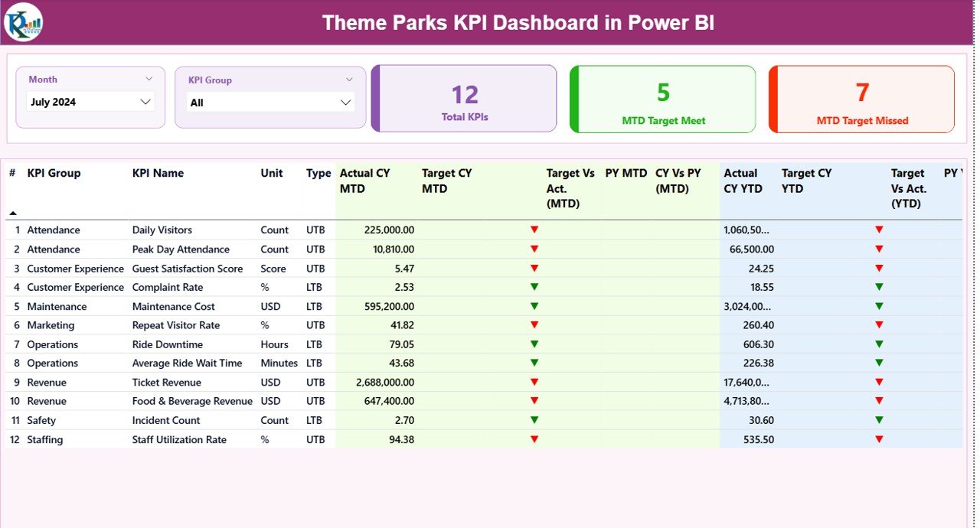Viewport: 980px width, 528px height.
Task: Select the MTD Target Meet card
Action: [x=662, y=98]
